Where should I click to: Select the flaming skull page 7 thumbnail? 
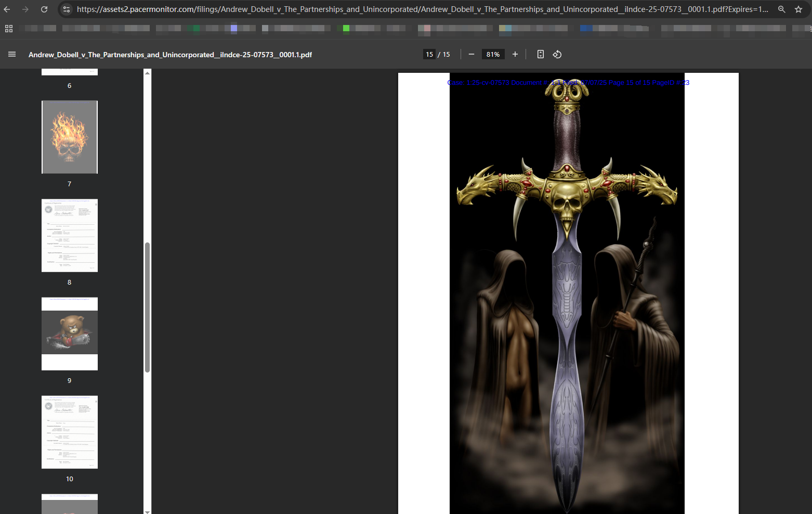(x=70, y=137)
